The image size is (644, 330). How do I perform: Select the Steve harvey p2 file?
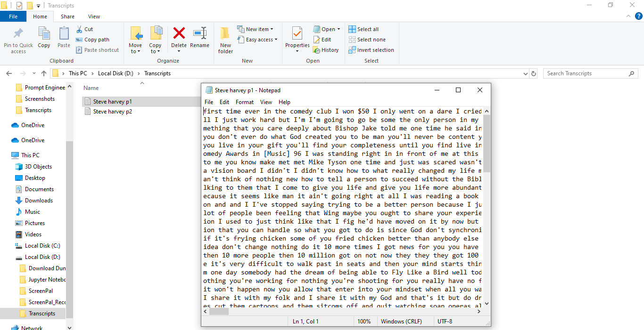pos(112,112)
